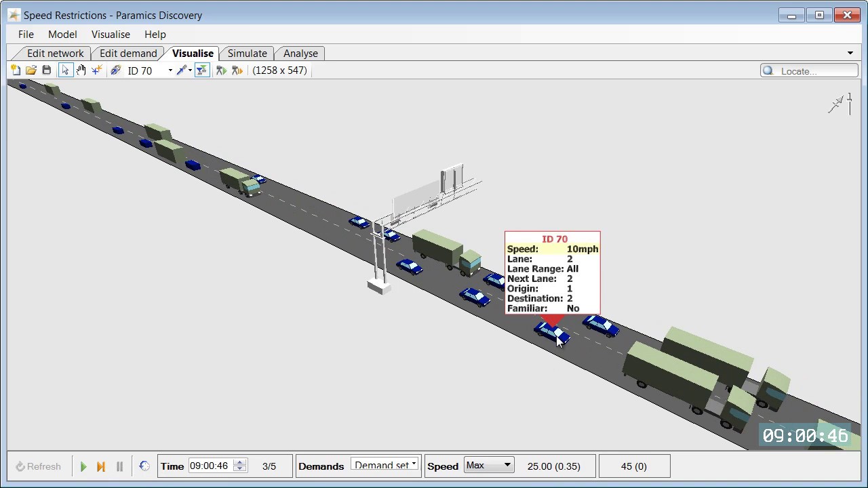Click the blue tracer icon beside ID 70
The height and width of the screenshot is (488, 868).
pos(115,70)
